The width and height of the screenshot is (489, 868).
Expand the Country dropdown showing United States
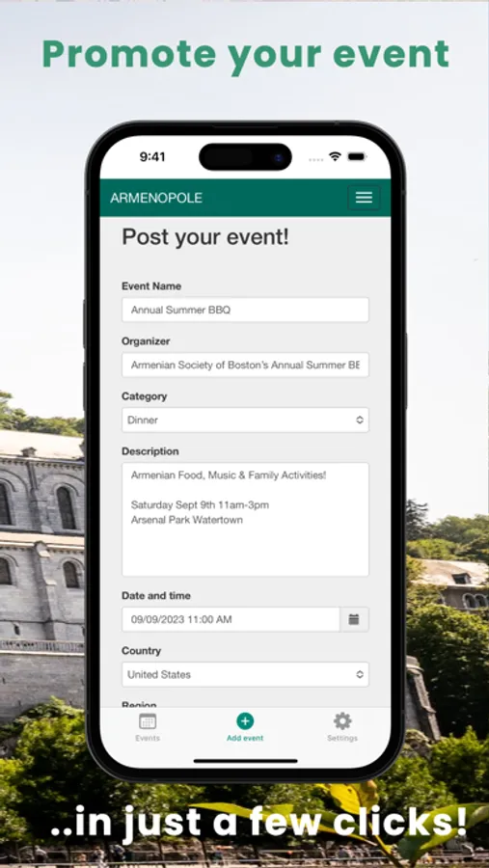[245, 674]
